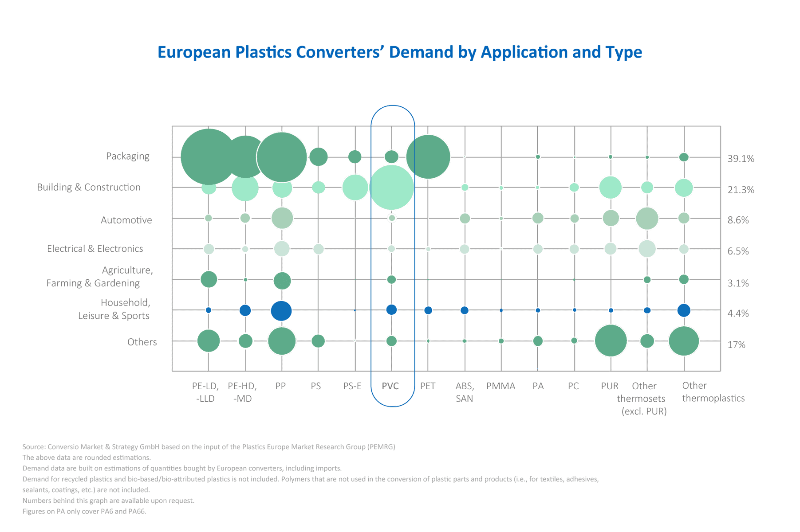Select the PMMA axis label
This screenshot has width=800, height=532.
point(500,386)
